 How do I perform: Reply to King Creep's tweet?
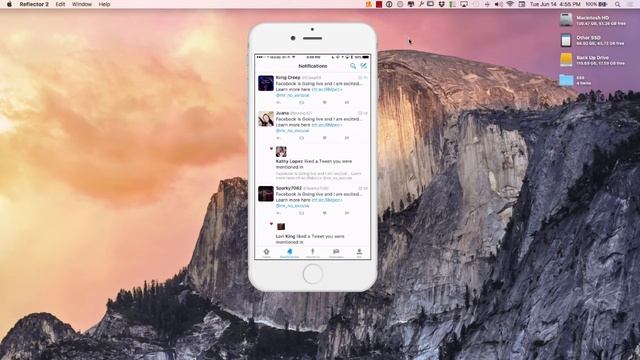click(279, 102)
